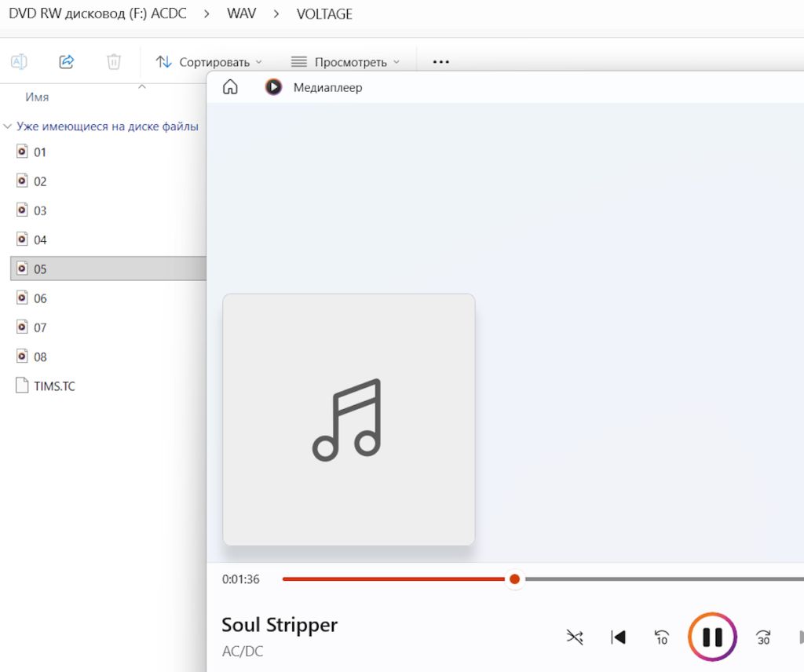
Task: Expand the breadcrumb chevron after WAV
Action: pos(276,14)
